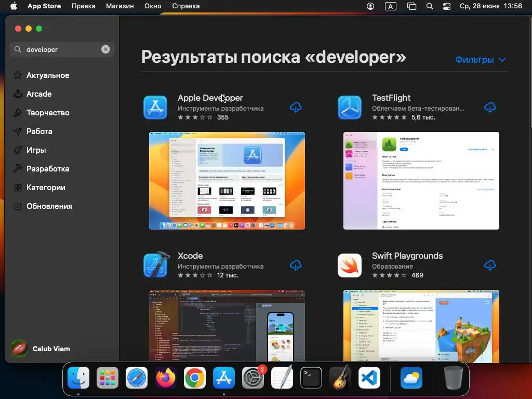Launch Safari from the Dock
532x399 pixels.
point(137,378)
